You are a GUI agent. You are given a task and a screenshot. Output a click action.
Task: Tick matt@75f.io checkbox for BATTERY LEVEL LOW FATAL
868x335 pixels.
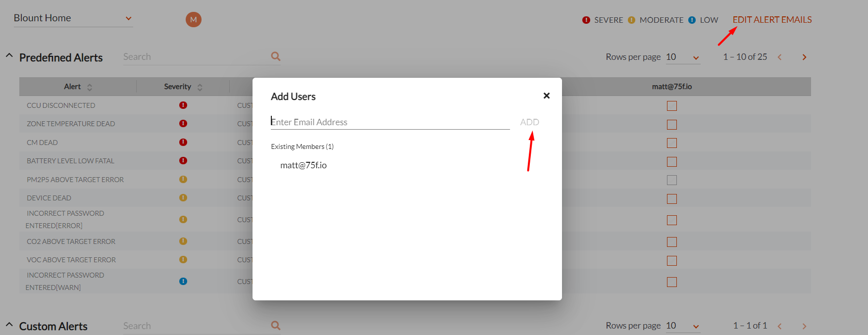[x=672, y=162]
